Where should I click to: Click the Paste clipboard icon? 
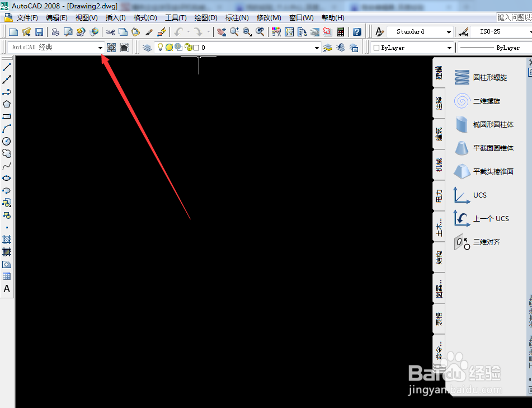click(136, 32)
